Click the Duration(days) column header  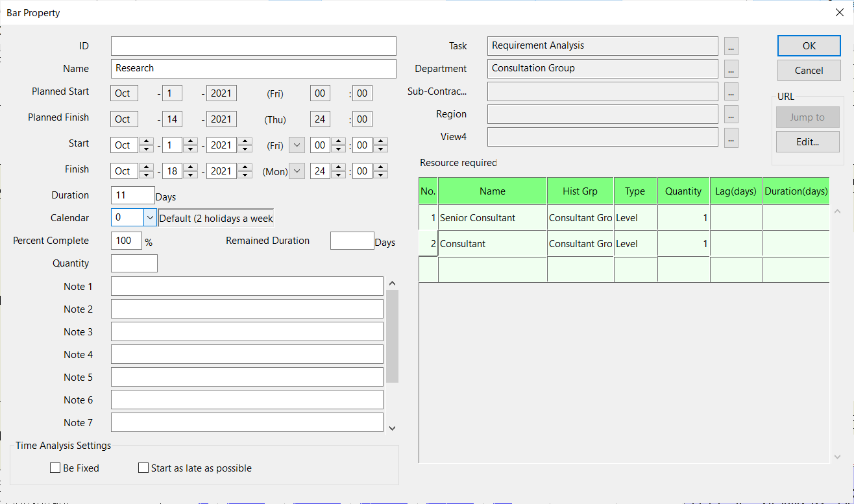pos(796,191)
